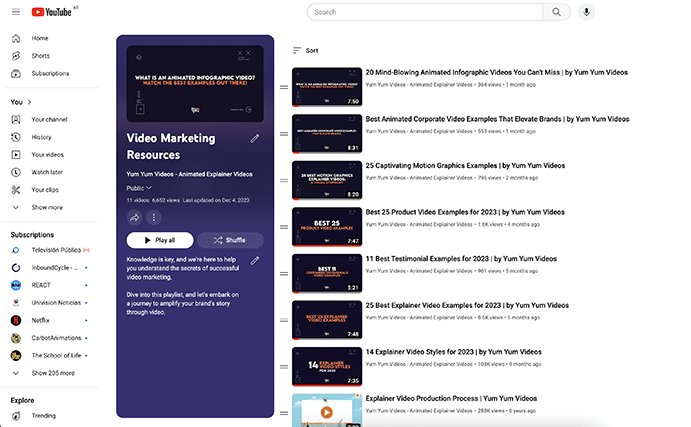Click '11 videos 6,652 views' playlist stats text
This screenshot has width=691, height=427.
pyautogui.click(x=153, y=201)
